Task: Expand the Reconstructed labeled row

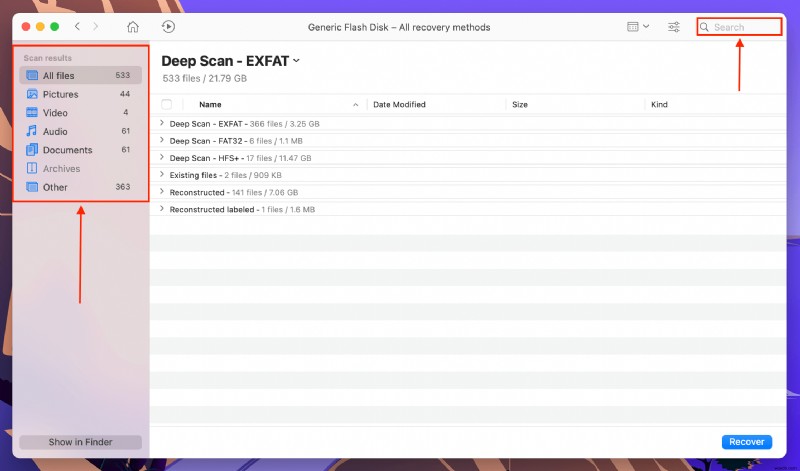Action: tap(162, 209)
